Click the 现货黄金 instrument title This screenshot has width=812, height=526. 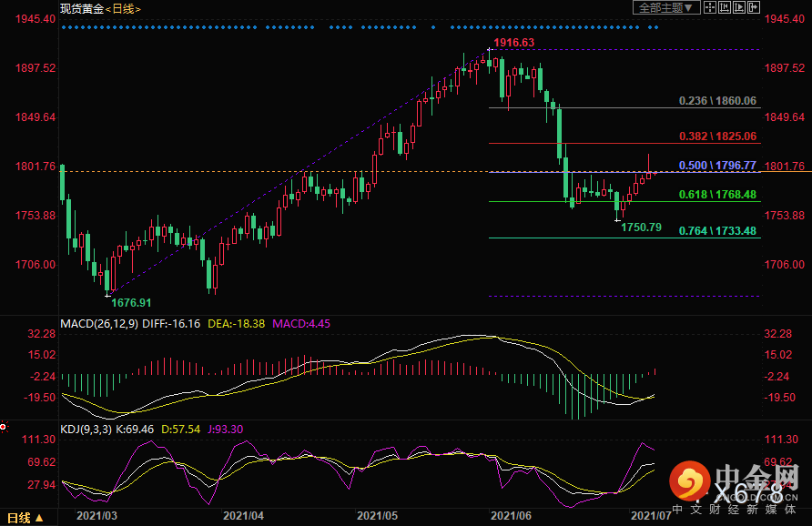[80, 8]
